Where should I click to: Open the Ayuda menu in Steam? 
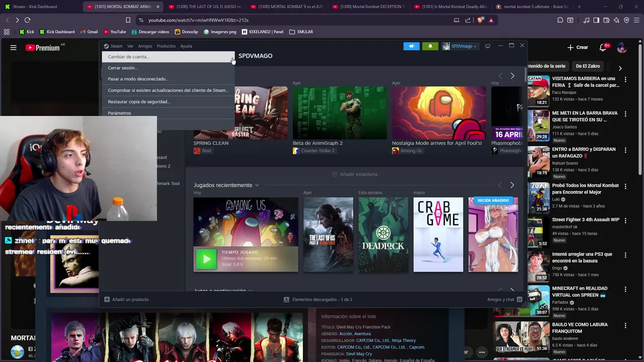pos(186,46)
